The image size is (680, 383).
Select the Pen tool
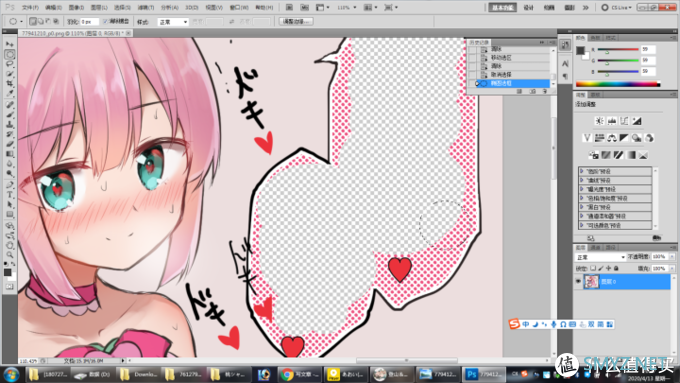click(10, 185)
